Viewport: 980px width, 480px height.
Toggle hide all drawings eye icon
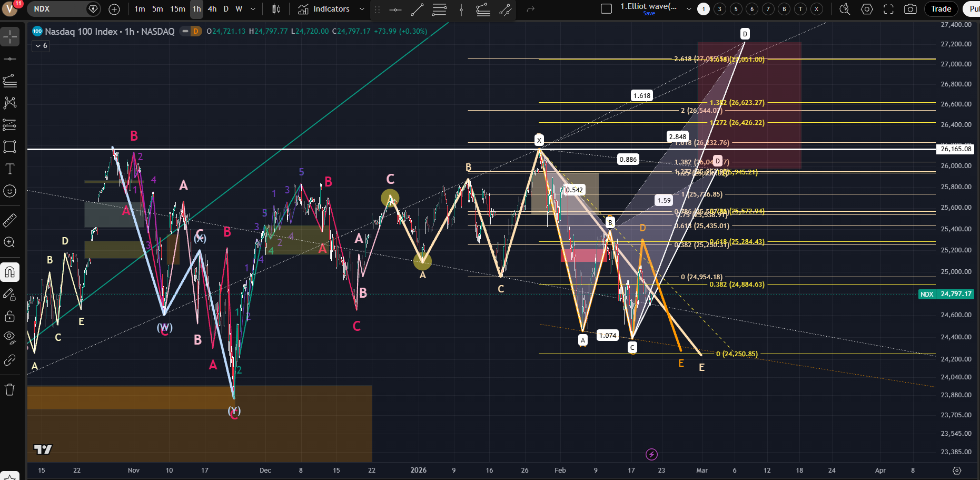click(9, 337)
